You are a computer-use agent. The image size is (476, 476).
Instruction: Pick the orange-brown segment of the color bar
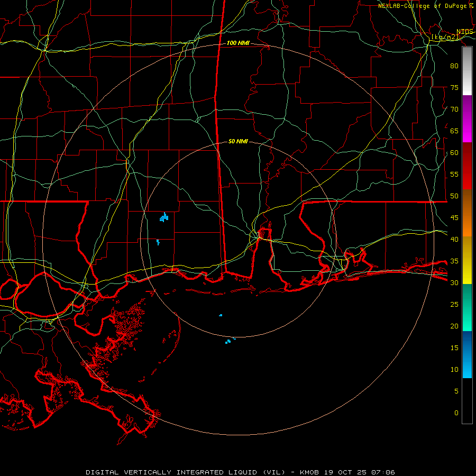467,213
